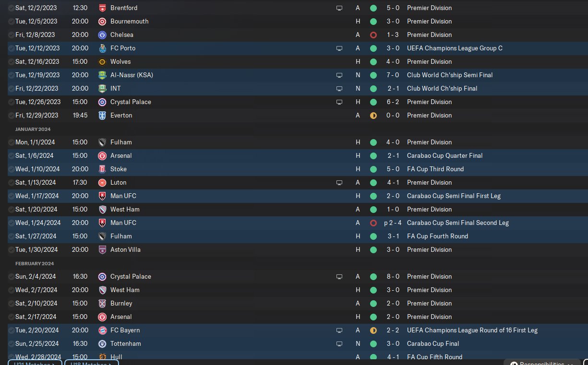
Task: Expand the Responsibilities dropdown
Action: [x=542, y=363]
